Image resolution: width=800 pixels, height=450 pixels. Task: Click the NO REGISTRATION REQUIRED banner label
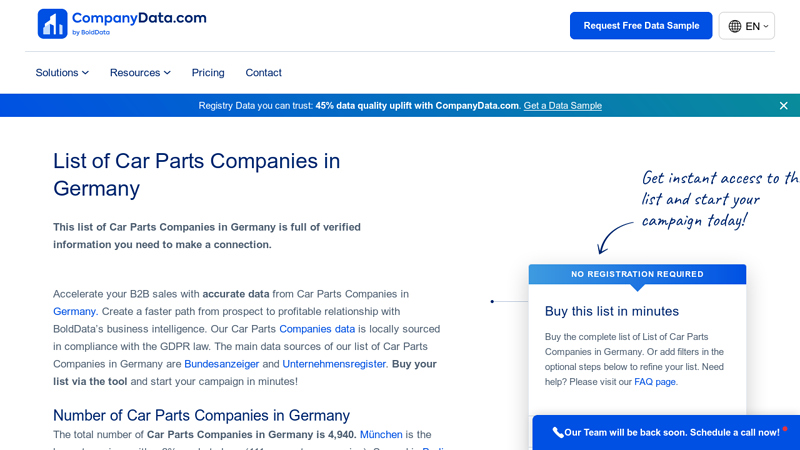pyautogui.click(x=637, y=274)
